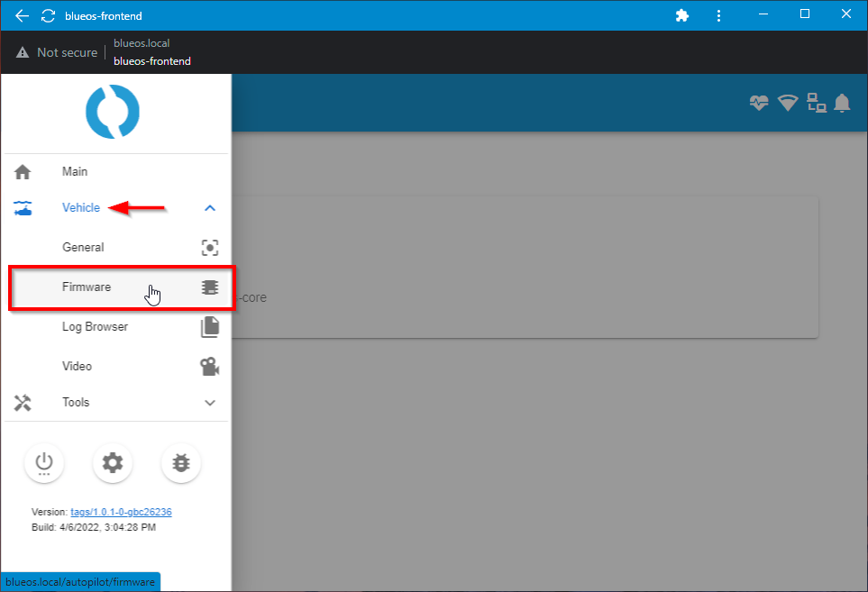Open the General vehicle page
The height and width of the screenshot is (592, 868).
pos(83,247)
